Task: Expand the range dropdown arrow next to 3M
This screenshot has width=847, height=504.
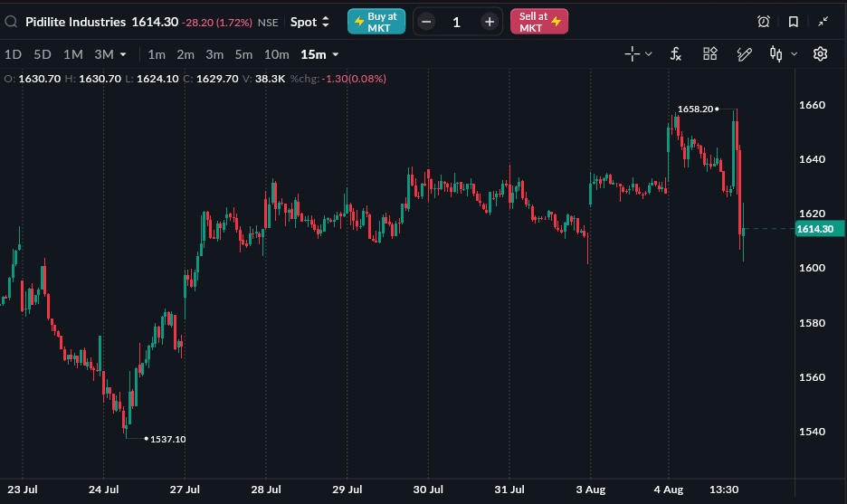Action: pyautogui.click(x=123, y=54)
